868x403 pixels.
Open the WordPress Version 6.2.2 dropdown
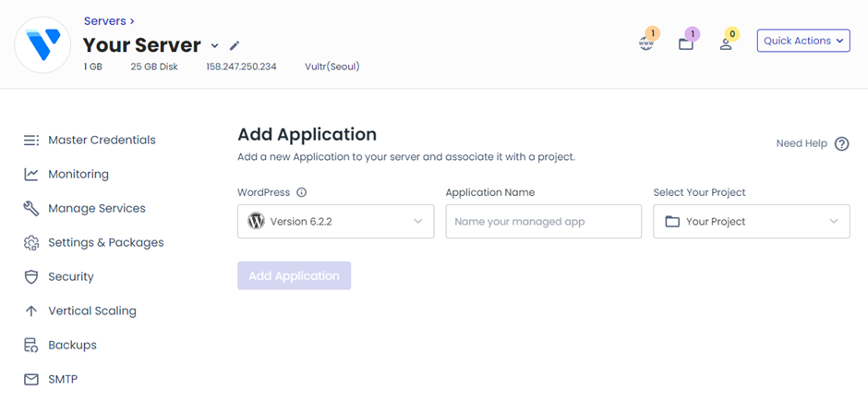click(335, 222)
